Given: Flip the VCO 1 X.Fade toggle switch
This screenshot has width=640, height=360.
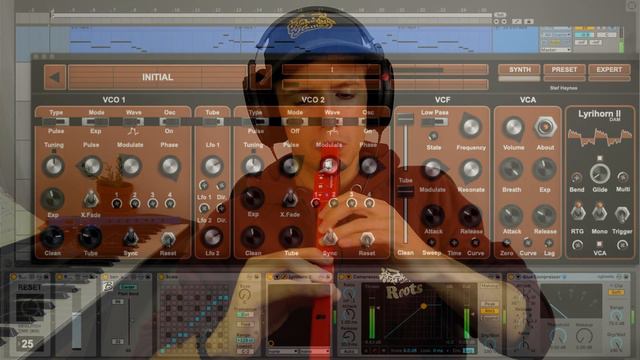Looking at the screenshot, I should tap(91, 199).
